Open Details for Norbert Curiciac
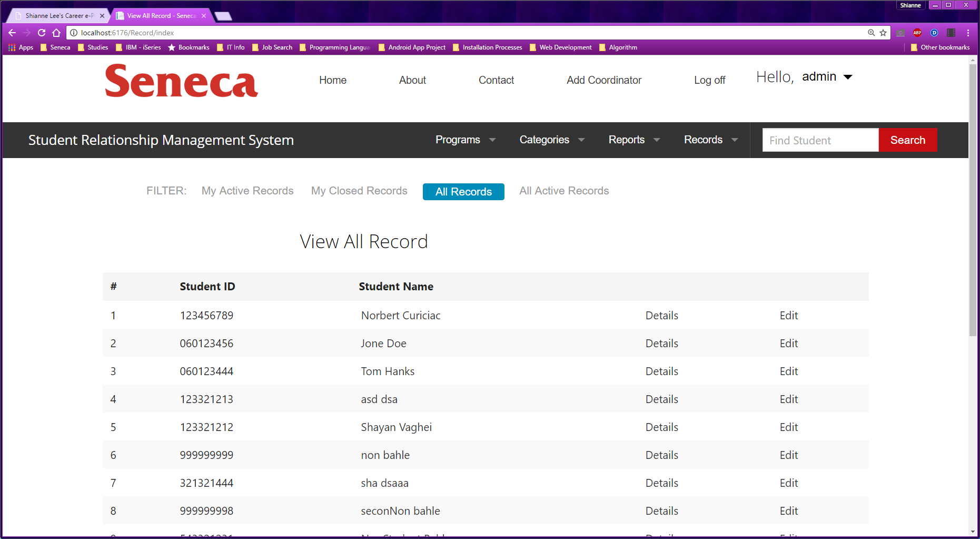980x539 pixels. coord(662,316)
